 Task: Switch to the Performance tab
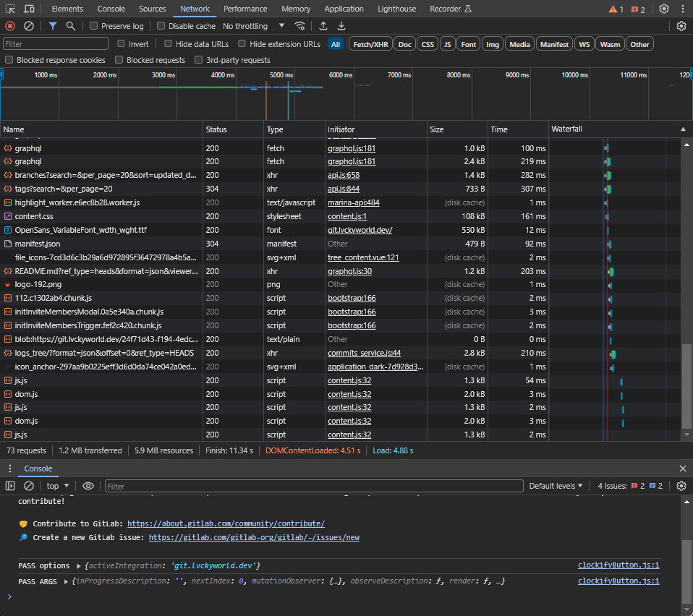(x=245, y=9)
